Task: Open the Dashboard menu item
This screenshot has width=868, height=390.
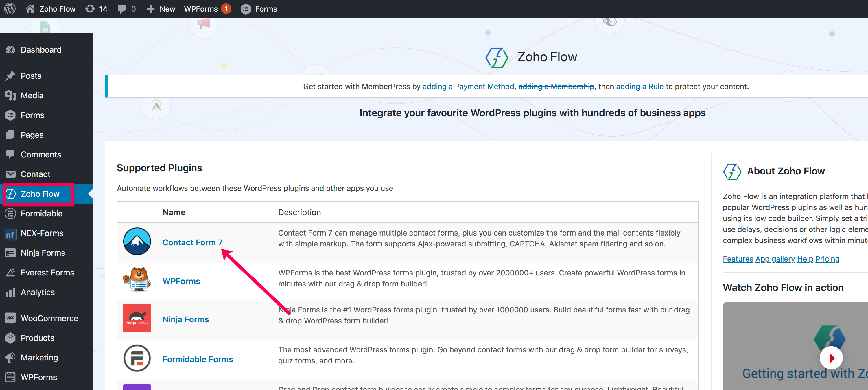Action: (x=41, y=50)
